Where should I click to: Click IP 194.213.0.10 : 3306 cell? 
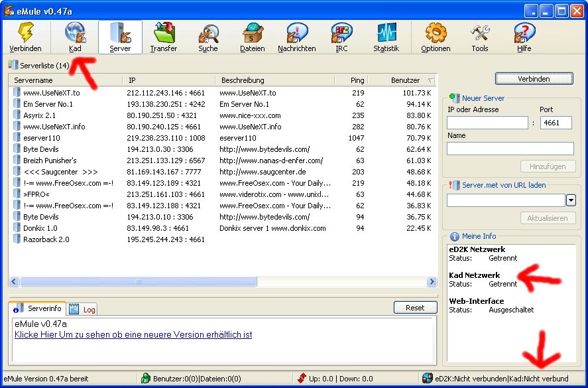pos(160,216)
